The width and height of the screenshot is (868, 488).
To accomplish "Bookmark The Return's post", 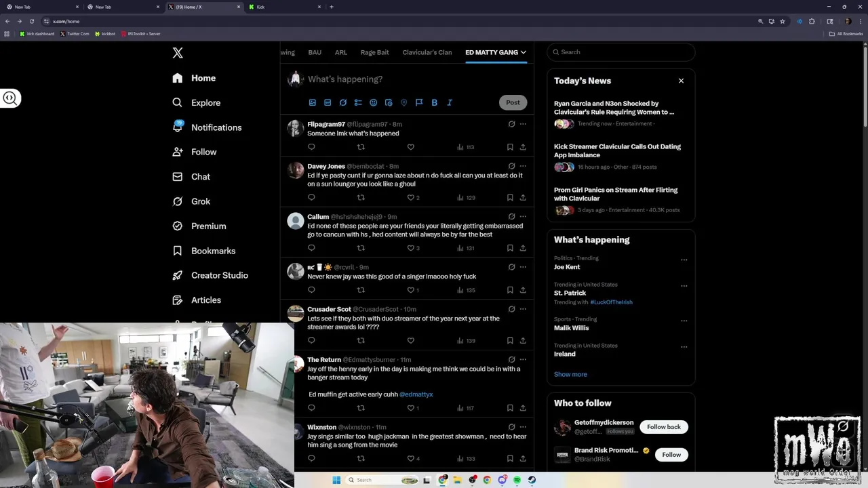I will coord(510,408).
